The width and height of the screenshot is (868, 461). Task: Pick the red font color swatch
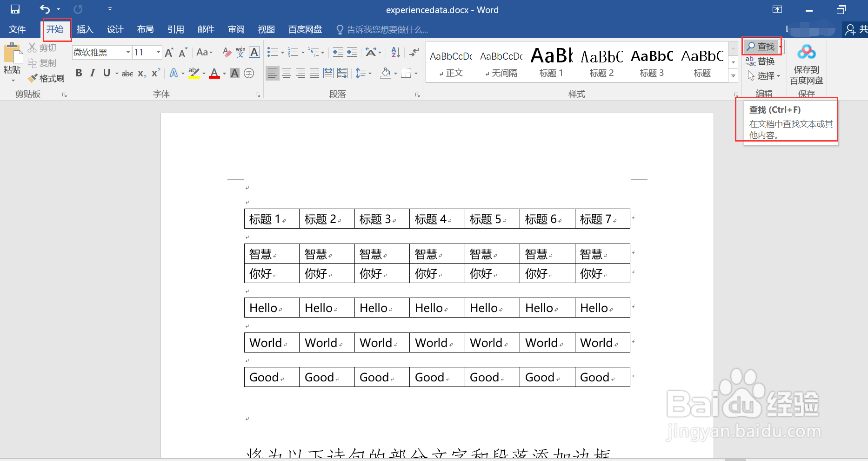(x=214, y=73)
